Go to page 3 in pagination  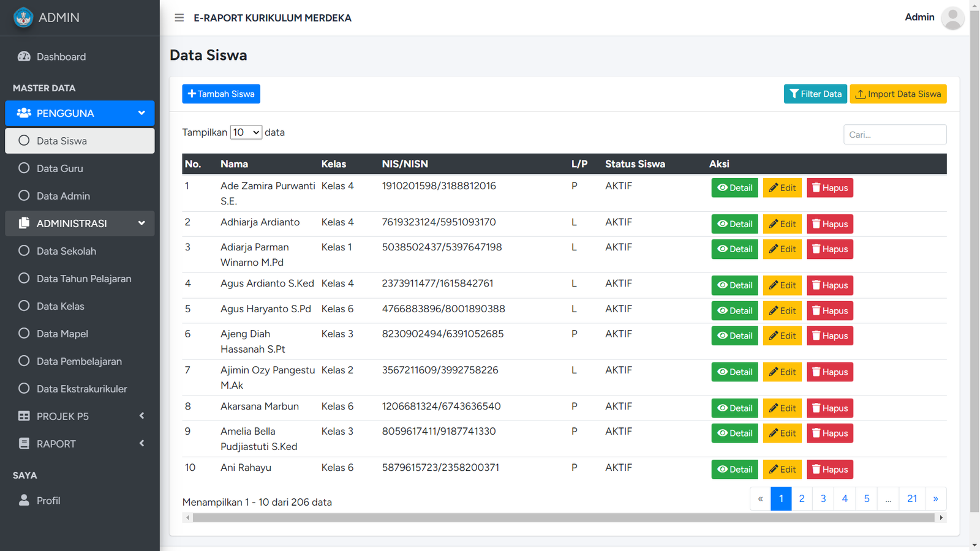(x=823, y=499)
